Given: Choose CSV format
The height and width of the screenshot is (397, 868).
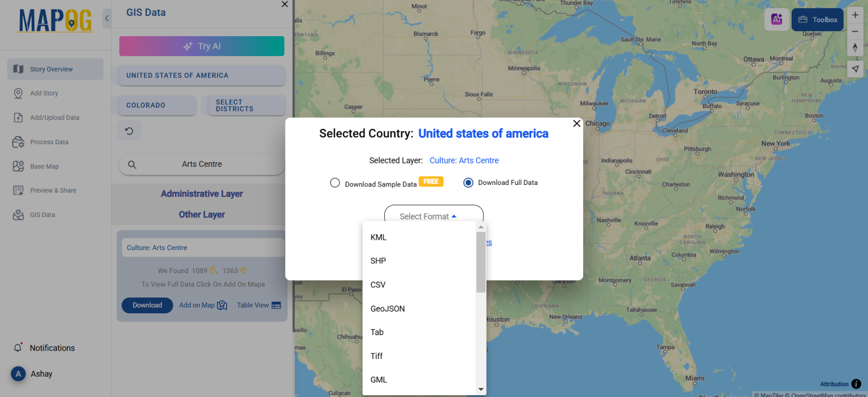Looking at the screenshot, I should pos(419,285).
